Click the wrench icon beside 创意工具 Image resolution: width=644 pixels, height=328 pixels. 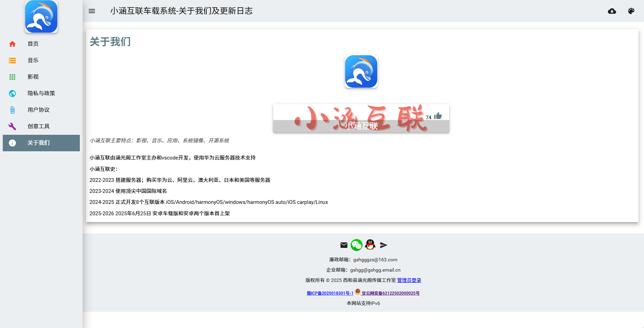pyautogui.click(x=12, y=126)
